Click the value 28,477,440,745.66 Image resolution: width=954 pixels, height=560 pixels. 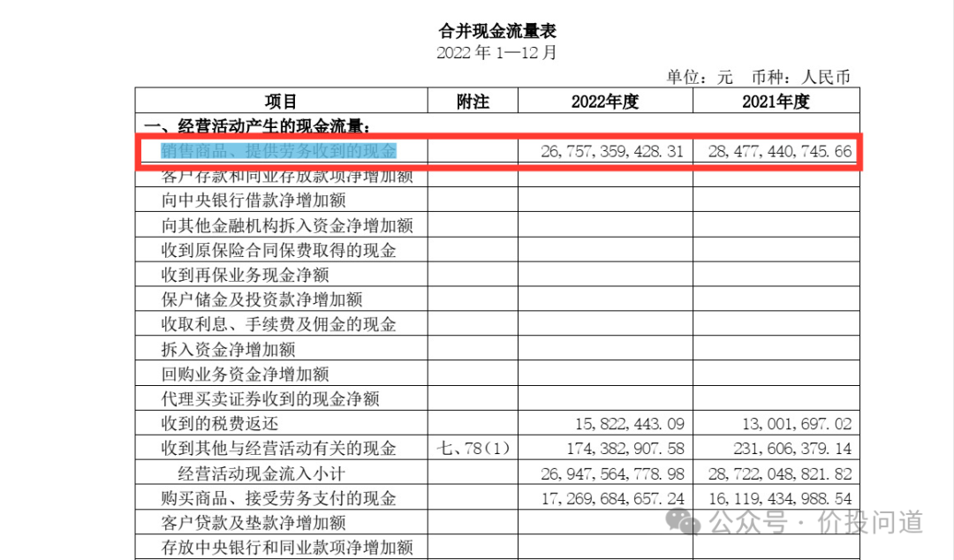780,151
